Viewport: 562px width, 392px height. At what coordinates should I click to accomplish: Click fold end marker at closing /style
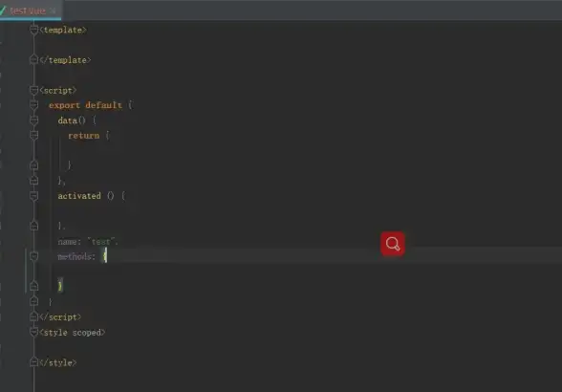[34, 362]
